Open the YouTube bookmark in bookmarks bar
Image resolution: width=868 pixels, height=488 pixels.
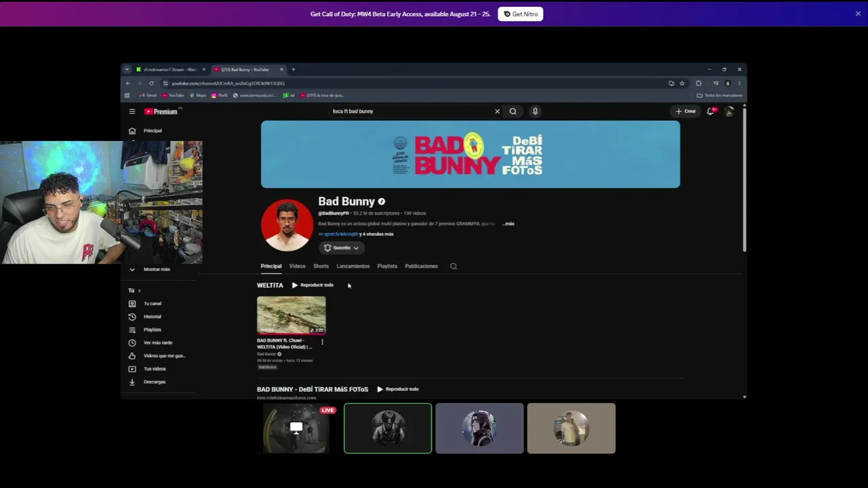pos(174,96)
